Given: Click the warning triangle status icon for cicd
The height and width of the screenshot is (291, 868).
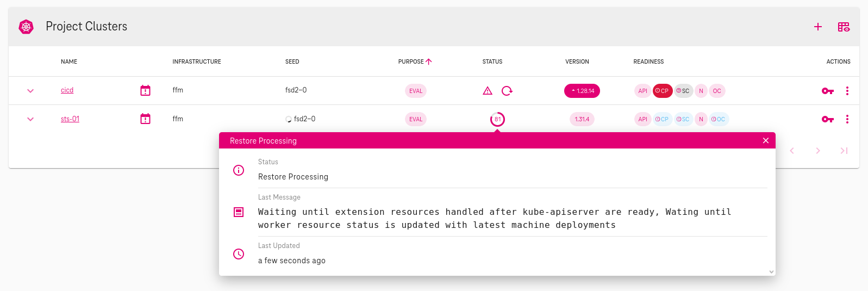Looking at the screenshot, I should (x=488, y=91).
